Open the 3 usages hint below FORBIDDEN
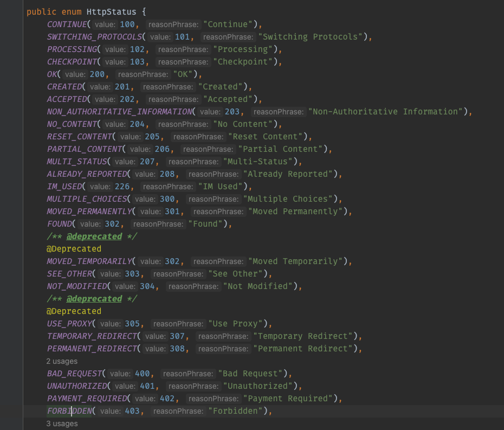504x430 pixels. (62, 423)
